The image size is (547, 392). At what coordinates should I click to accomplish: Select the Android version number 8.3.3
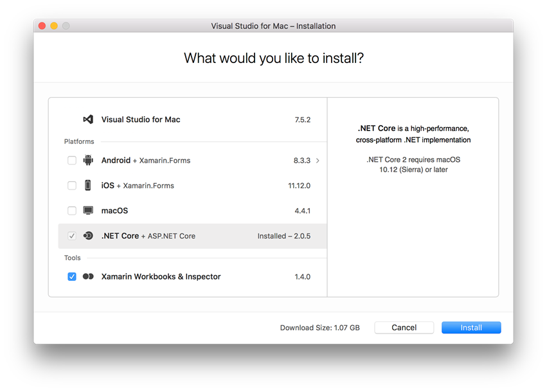(301, 161)
